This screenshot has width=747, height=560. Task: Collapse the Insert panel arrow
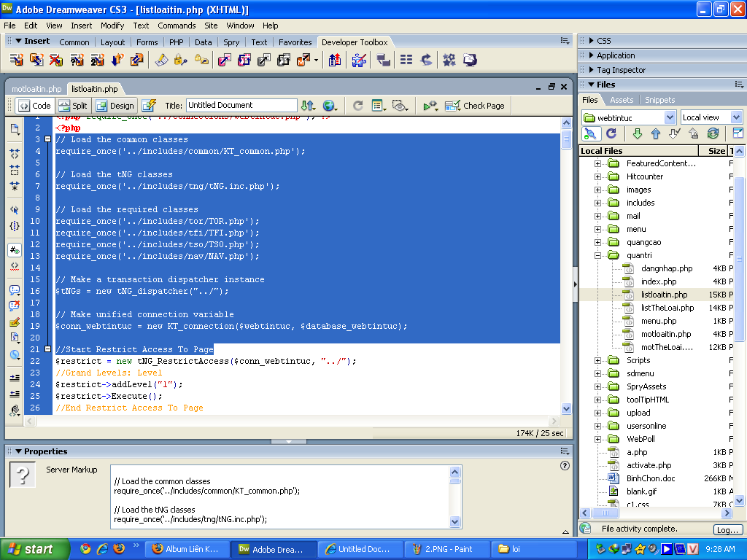tap(18, 41)
